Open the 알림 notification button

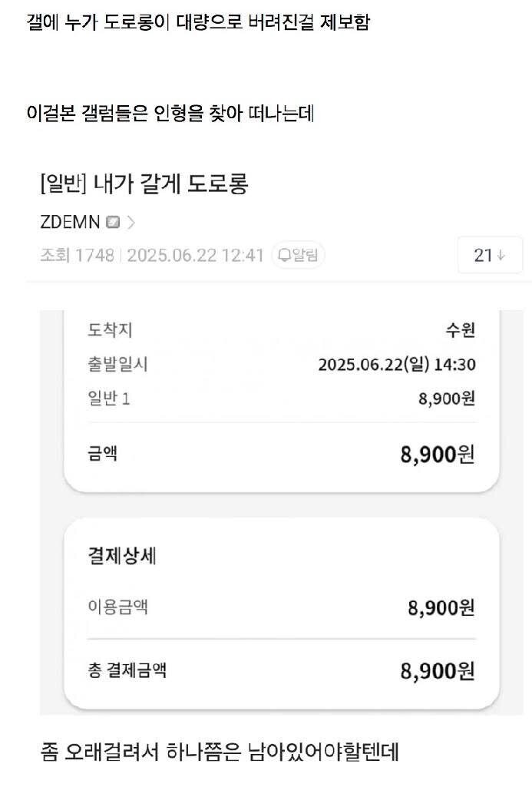(299, 254)
